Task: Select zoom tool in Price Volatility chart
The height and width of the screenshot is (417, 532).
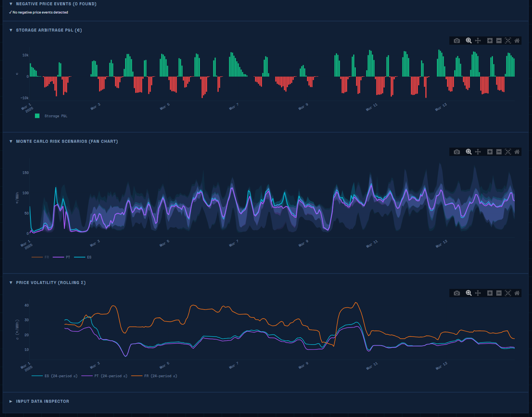Action: pos(469,293)
